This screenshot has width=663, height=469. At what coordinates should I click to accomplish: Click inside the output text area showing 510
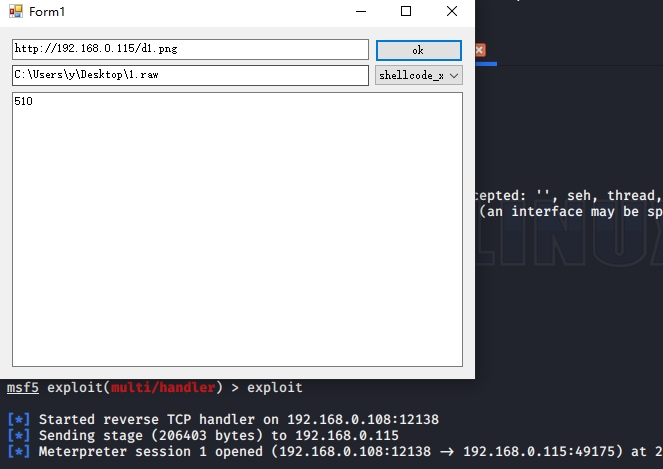pos(237,230)
